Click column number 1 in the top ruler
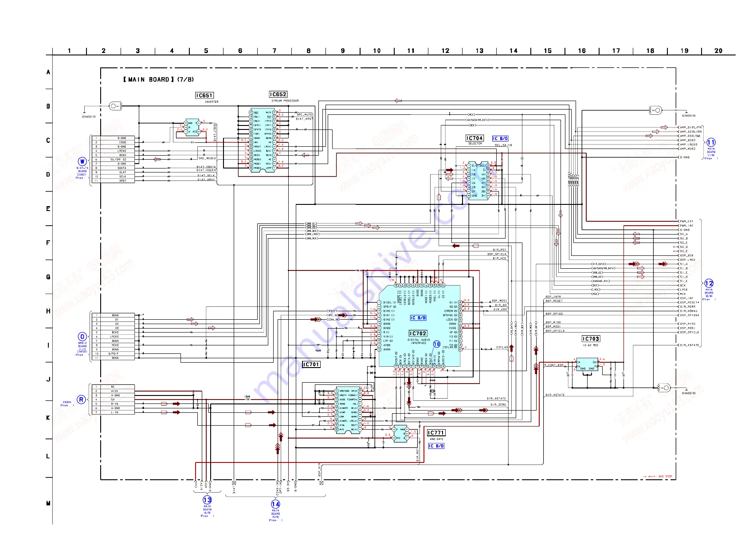 tap(69, 51)
